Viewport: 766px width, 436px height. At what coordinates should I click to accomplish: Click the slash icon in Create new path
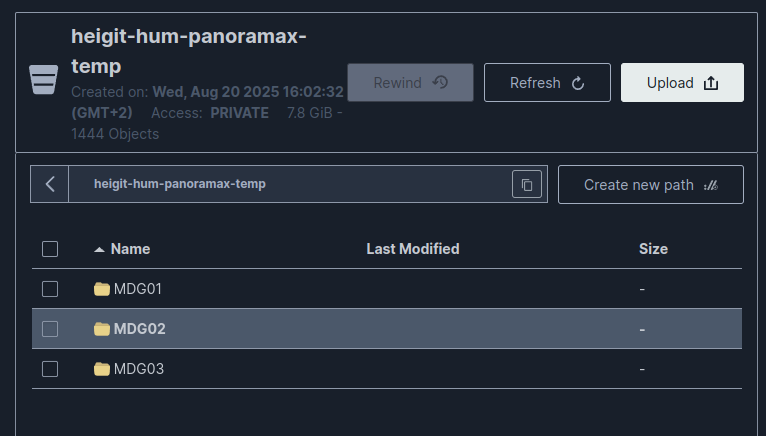[x=711, y=185]
